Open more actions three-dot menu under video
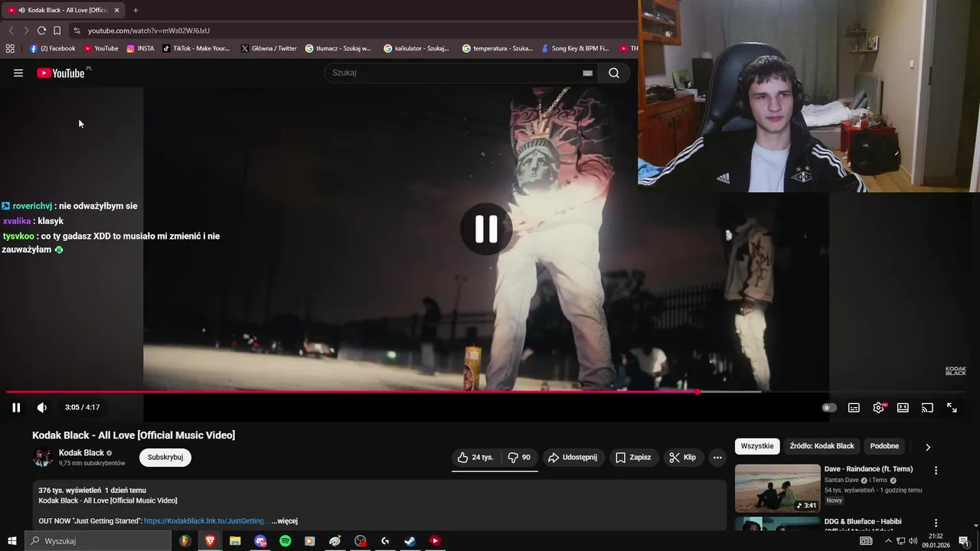Viewport: 980px width, 551px height. (717, 458)
